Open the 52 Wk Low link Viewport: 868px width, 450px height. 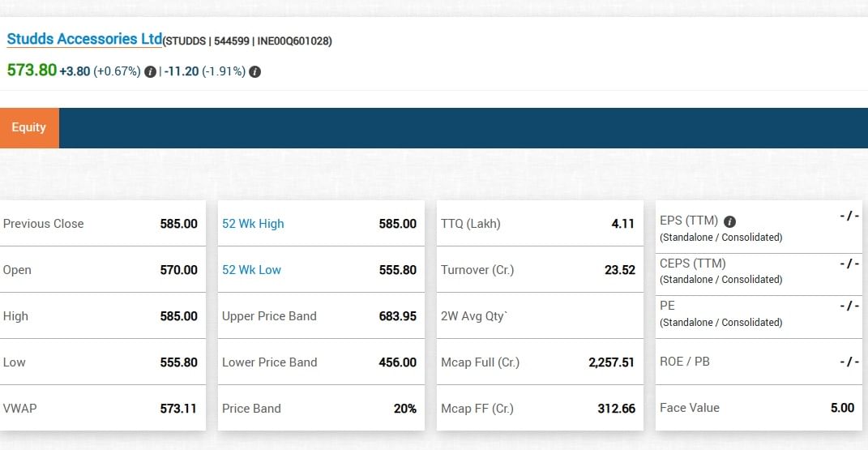(x=251, y=270)
